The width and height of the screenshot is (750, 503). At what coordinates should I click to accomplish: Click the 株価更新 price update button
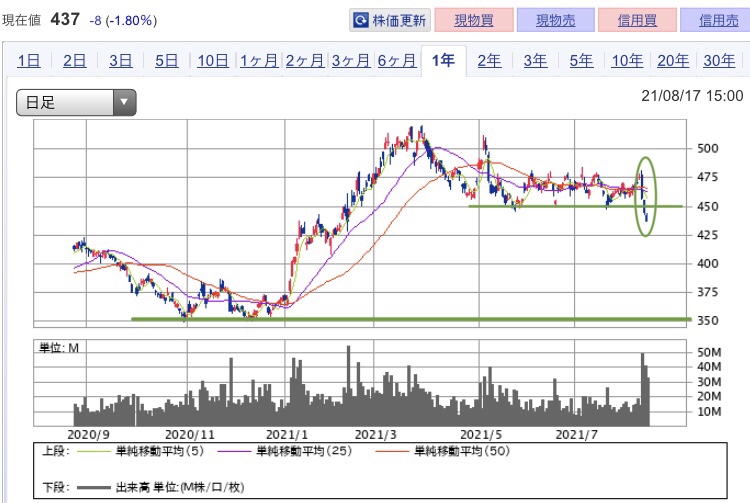pos(390,20)
